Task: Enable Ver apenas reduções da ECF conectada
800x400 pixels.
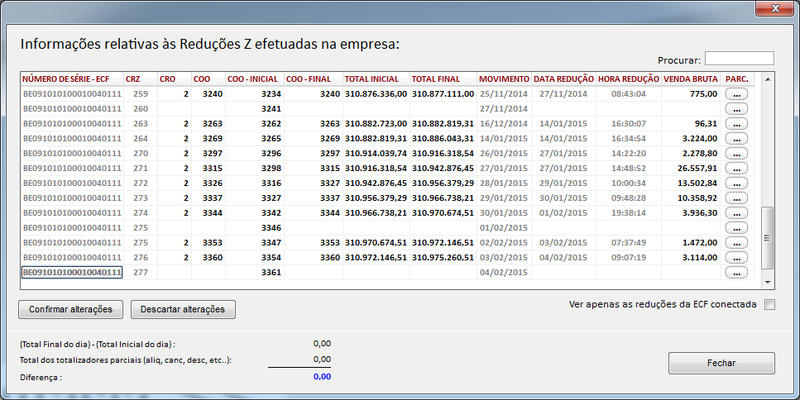Action: (769, 304)
